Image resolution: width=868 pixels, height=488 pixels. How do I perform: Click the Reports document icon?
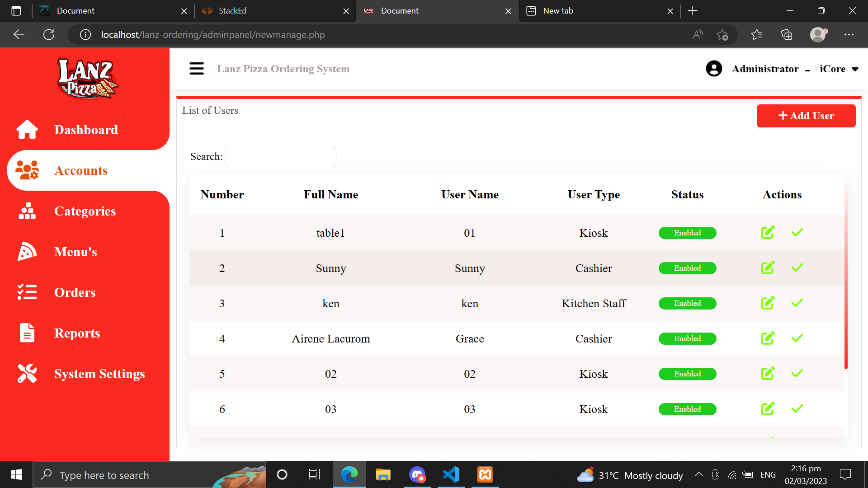pyautogui.click(x=27, y=333)
